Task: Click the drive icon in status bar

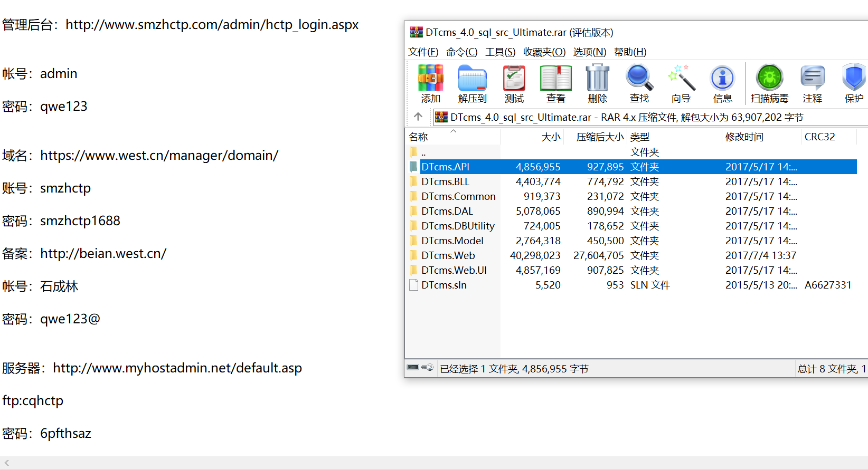Action: pyautogui.click(x=413, y=368)
